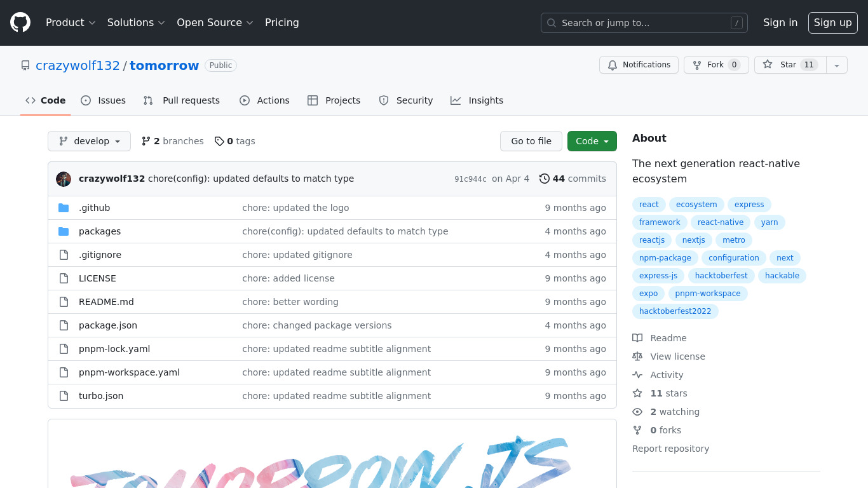The height and width of the screenshot is (488, 868).
Task: View the Security tab
Action: coord(406,100)
